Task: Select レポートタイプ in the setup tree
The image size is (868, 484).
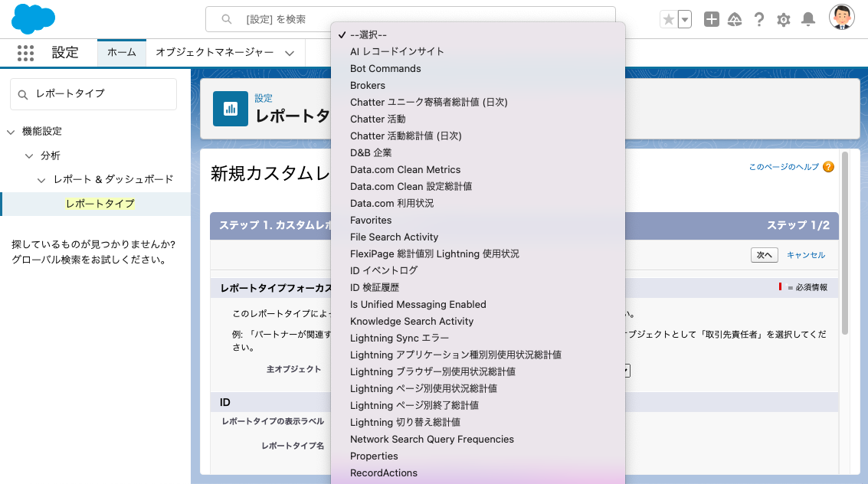Action: coord(100,204)
